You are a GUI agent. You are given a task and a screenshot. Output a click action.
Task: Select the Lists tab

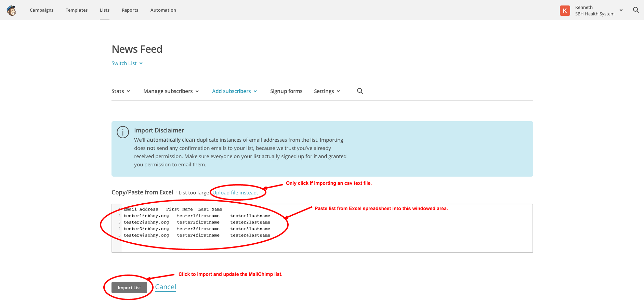(x=105, y=10)
